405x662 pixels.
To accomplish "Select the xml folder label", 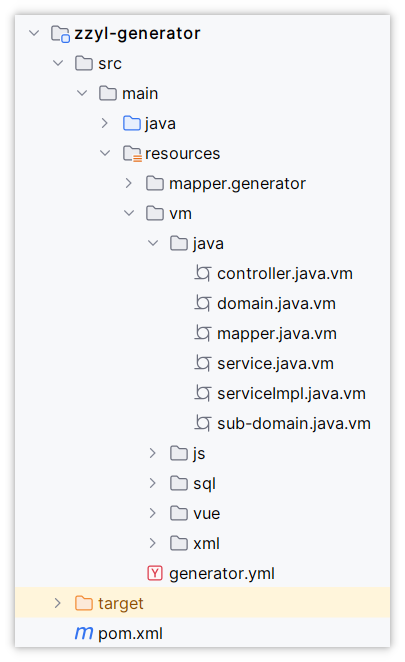I will [206, 544].
